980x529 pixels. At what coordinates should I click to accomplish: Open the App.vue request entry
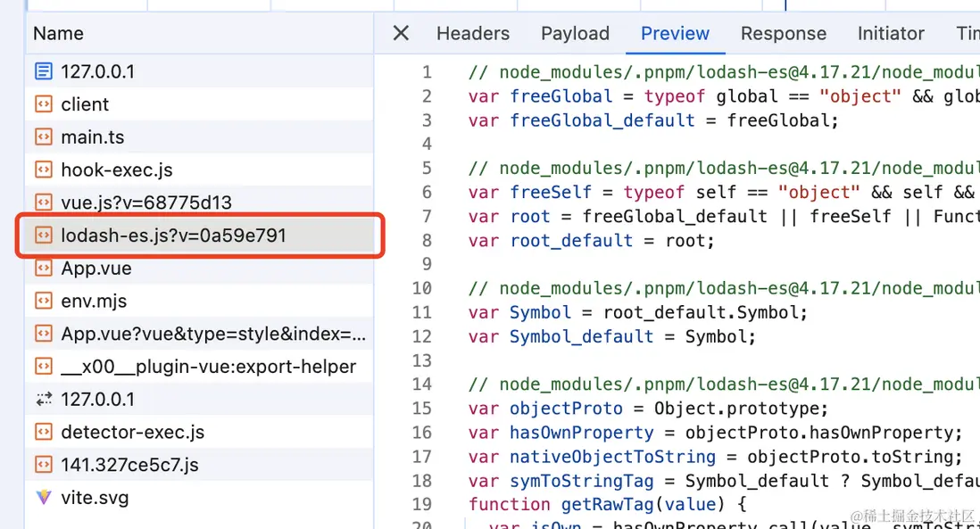pos(96,269)
